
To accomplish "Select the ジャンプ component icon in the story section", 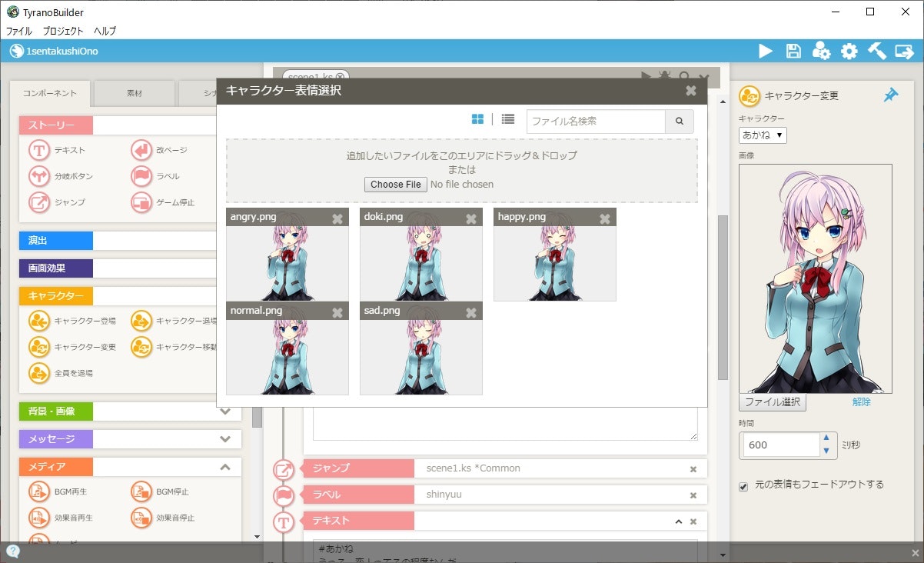I will pyautogui.click(x=38, y=202).
